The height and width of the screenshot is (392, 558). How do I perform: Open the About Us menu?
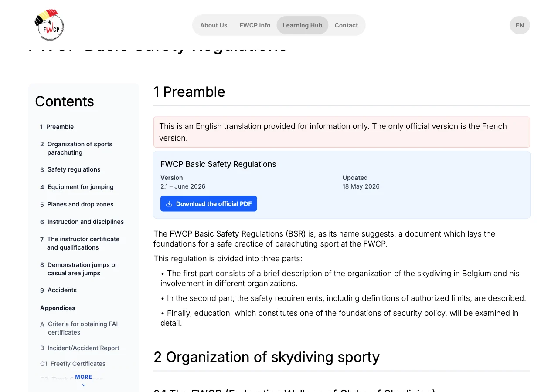pos(214,25)
